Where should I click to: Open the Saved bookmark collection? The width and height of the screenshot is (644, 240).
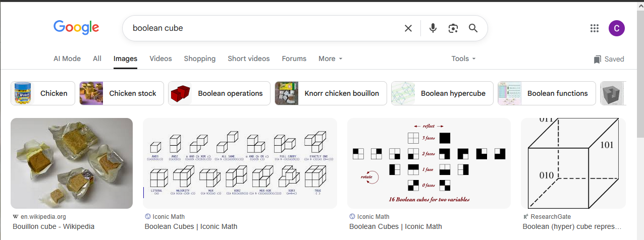tap(609, 59)
